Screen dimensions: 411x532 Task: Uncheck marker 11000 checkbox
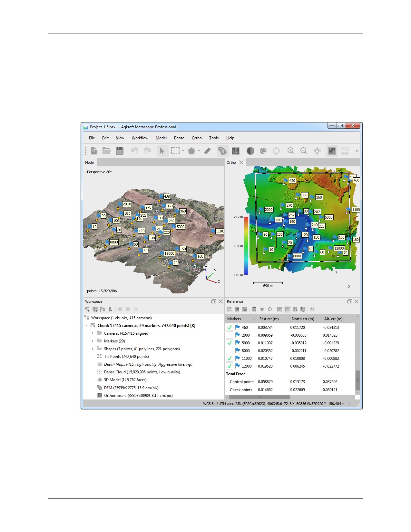(230, 358)
